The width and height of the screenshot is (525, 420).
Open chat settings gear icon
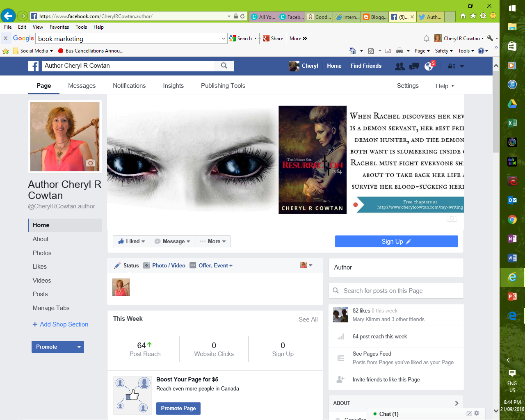477,413
